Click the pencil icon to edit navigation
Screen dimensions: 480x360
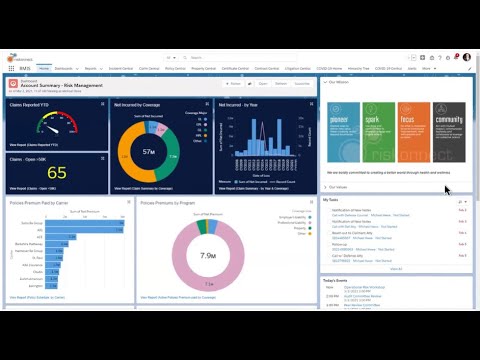470,69
